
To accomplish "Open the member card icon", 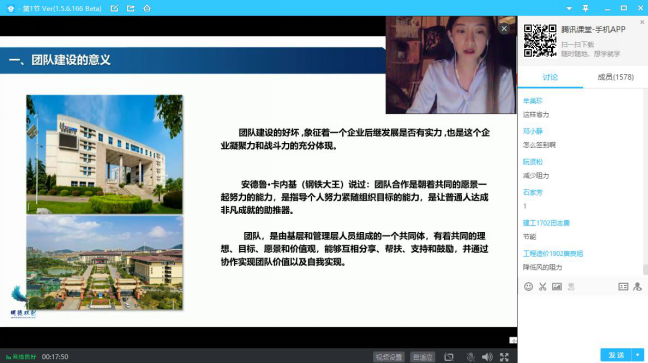I will 623,287.
